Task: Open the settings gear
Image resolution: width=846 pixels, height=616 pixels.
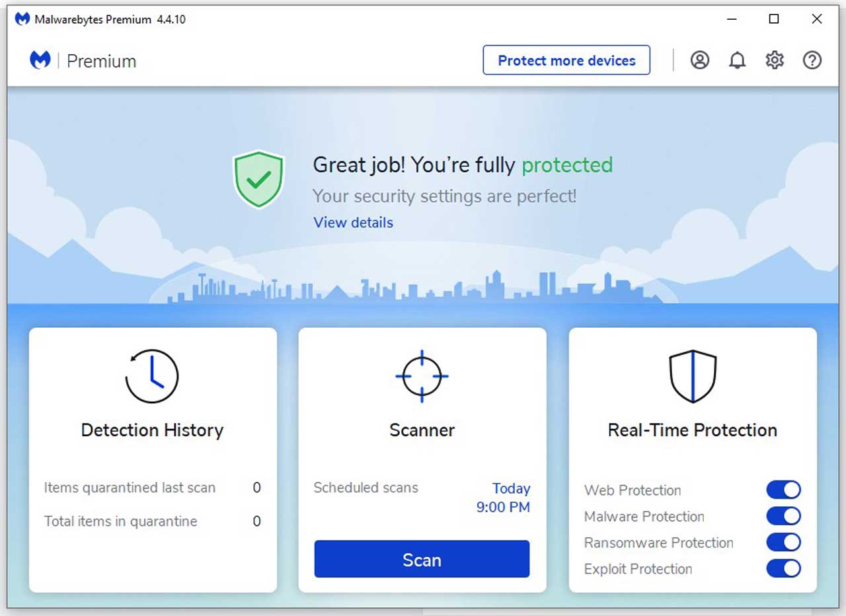Action: point(775,60)
